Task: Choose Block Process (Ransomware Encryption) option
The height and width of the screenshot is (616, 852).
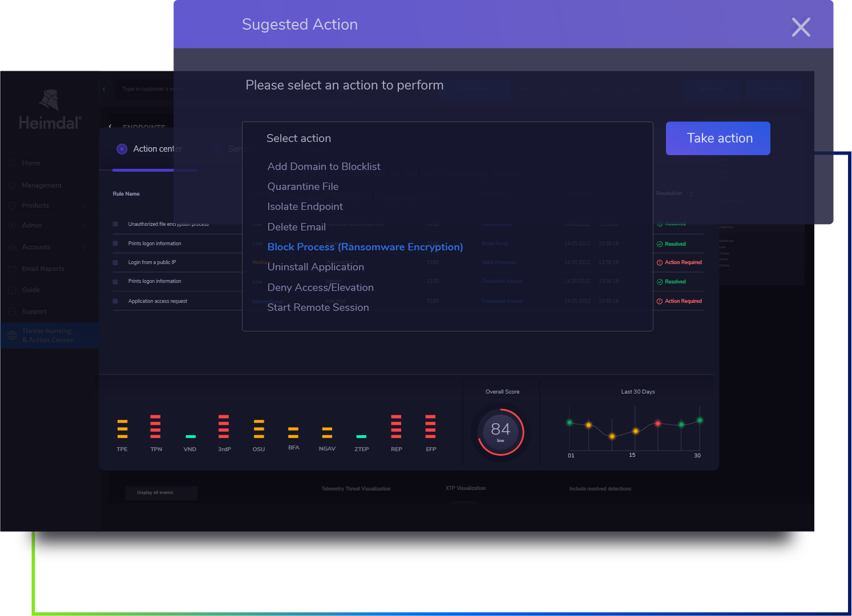Action: (365, 247)
